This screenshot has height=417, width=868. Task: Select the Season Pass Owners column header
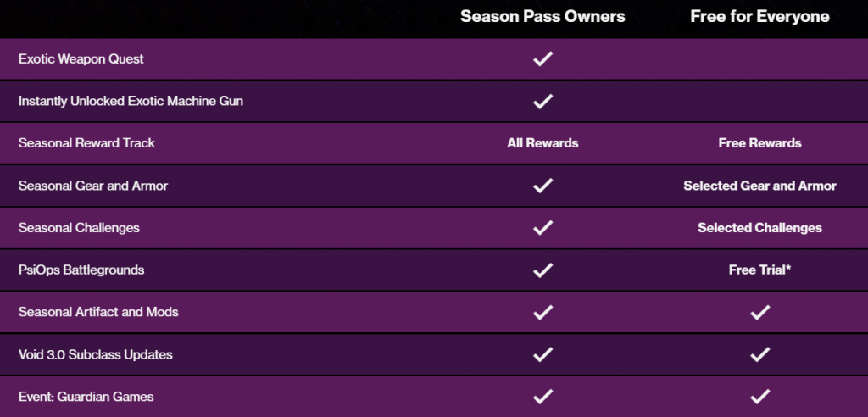point(542,17)
